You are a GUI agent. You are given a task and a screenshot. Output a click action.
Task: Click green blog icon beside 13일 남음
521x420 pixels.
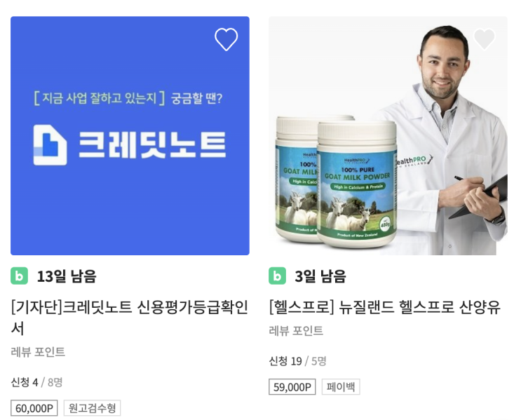(19, 276)
